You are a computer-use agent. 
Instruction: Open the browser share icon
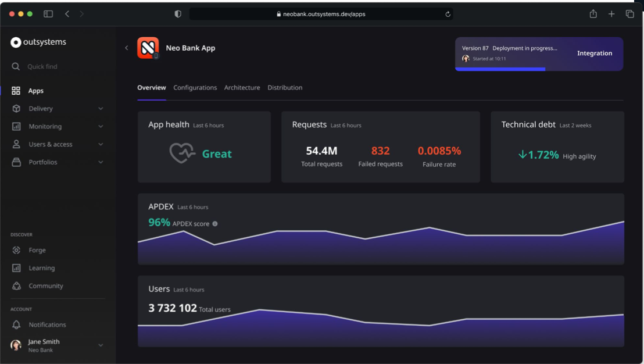593,14
